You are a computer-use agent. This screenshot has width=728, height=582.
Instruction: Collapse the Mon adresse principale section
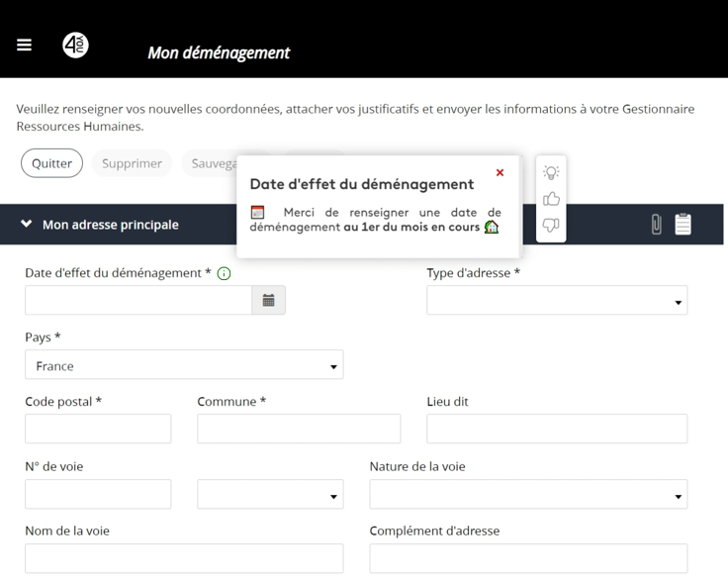(x=27, y=224)
